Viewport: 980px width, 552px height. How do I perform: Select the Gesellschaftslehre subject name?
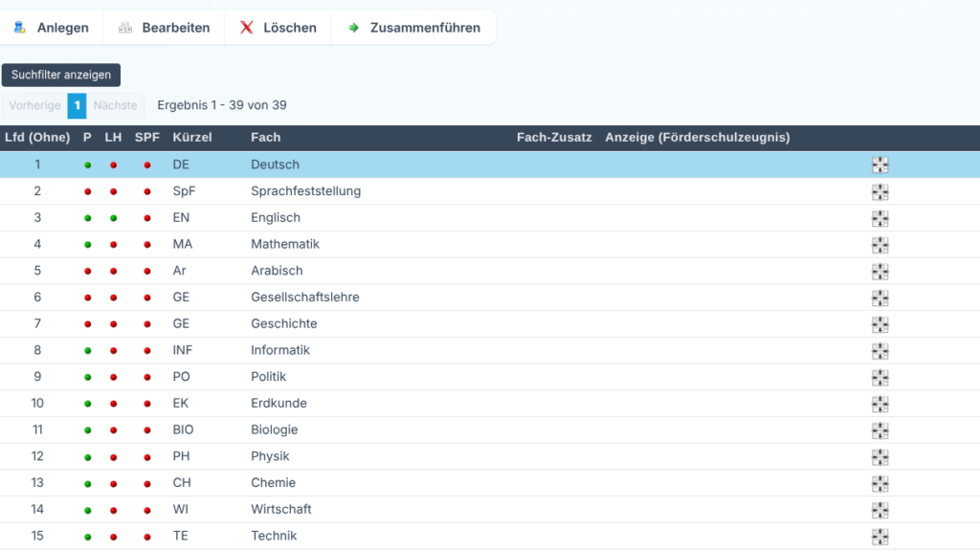coord(305,298)
